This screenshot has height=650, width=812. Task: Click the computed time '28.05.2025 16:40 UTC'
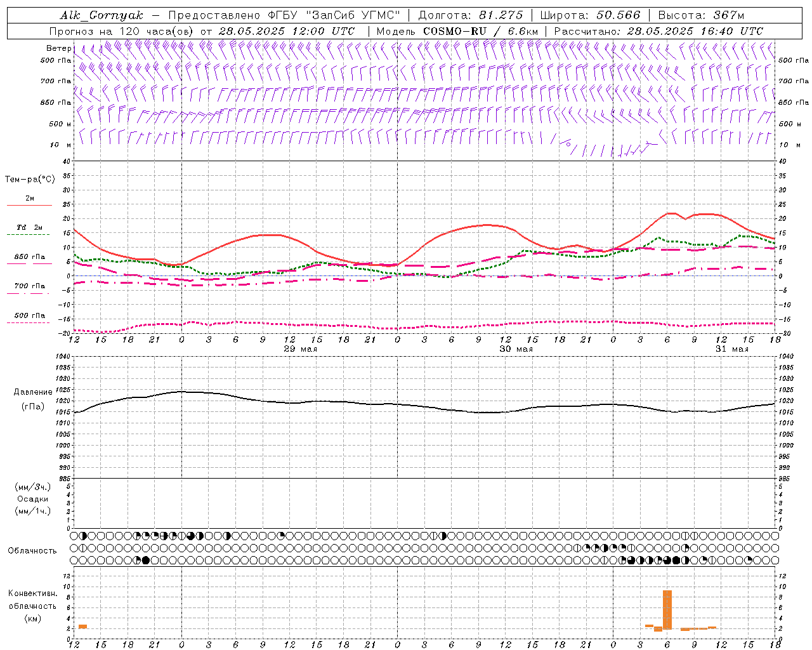(695, 31)
